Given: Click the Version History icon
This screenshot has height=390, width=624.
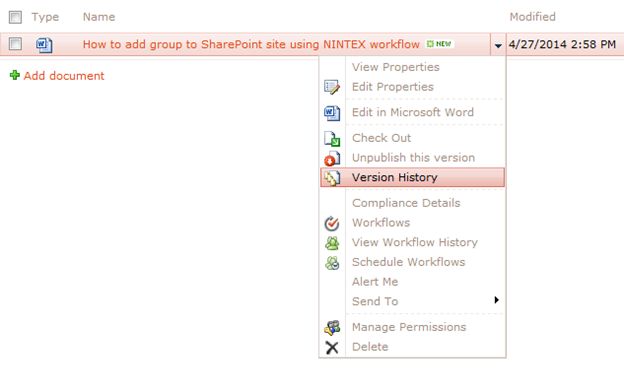Looking at the screenshot, I should (332, 177).
